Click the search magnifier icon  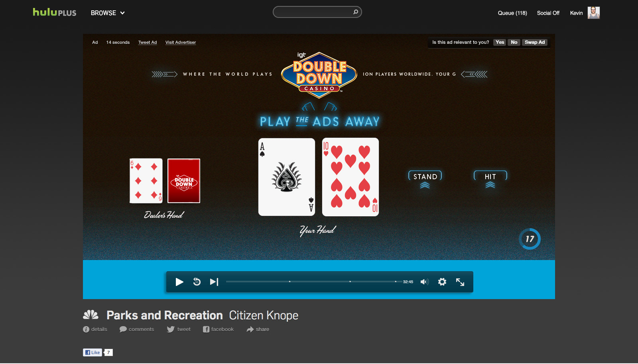(x=356, y=12)
